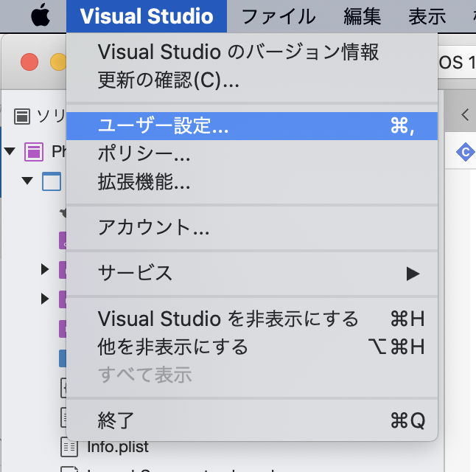Image resolution: width=476 pixels, height=472 pixels.
Task: Open 拡張機能... extensions
Action: tap(252, 181)
